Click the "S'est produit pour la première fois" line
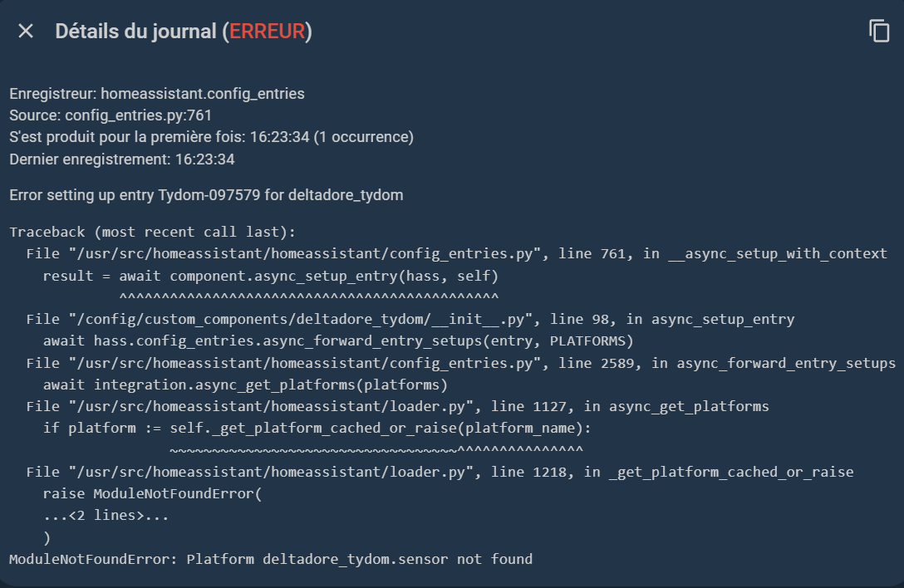Viewport: 904px width, 588px height. pos(211,137)
